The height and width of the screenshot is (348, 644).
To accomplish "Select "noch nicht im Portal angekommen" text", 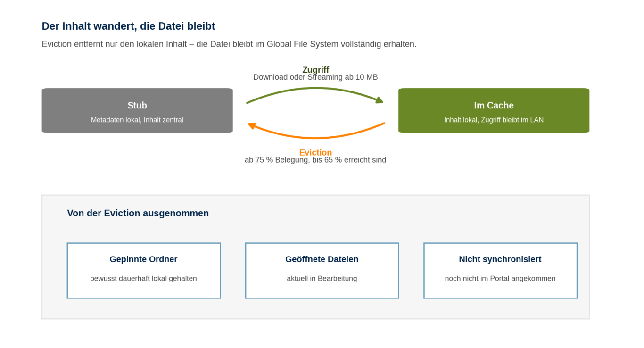I will [x=500, y=278].
